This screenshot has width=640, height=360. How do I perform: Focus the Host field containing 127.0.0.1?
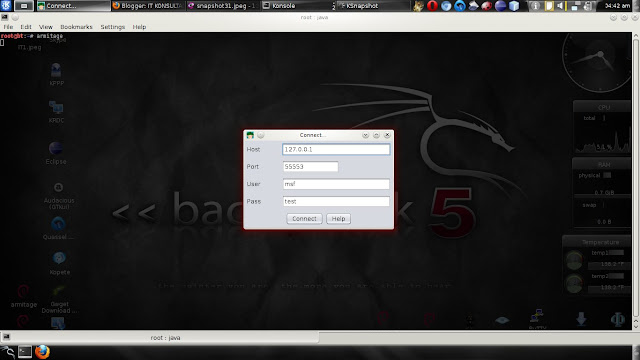[336, 149]
